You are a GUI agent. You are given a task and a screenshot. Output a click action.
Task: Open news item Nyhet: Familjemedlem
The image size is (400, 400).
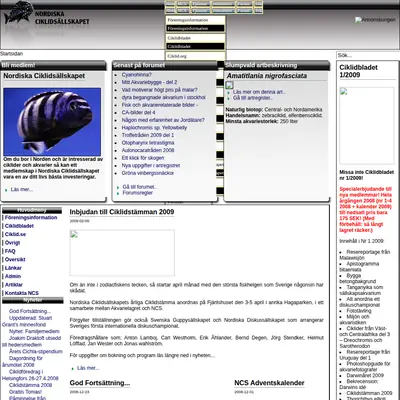point(34,331)
